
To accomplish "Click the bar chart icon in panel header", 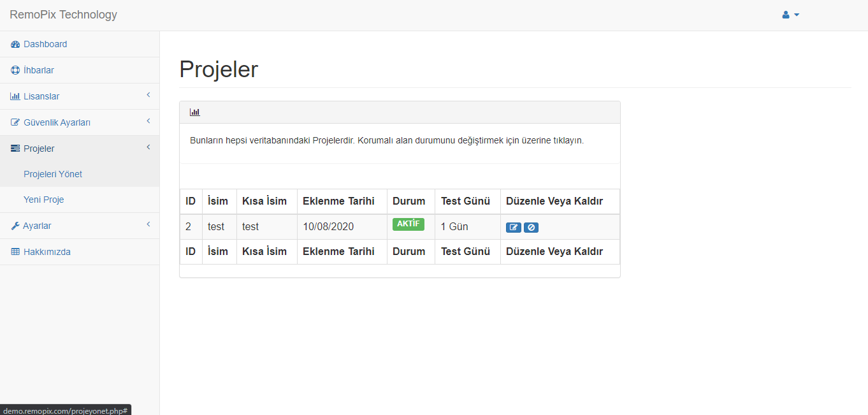I will tap(195, 112).
